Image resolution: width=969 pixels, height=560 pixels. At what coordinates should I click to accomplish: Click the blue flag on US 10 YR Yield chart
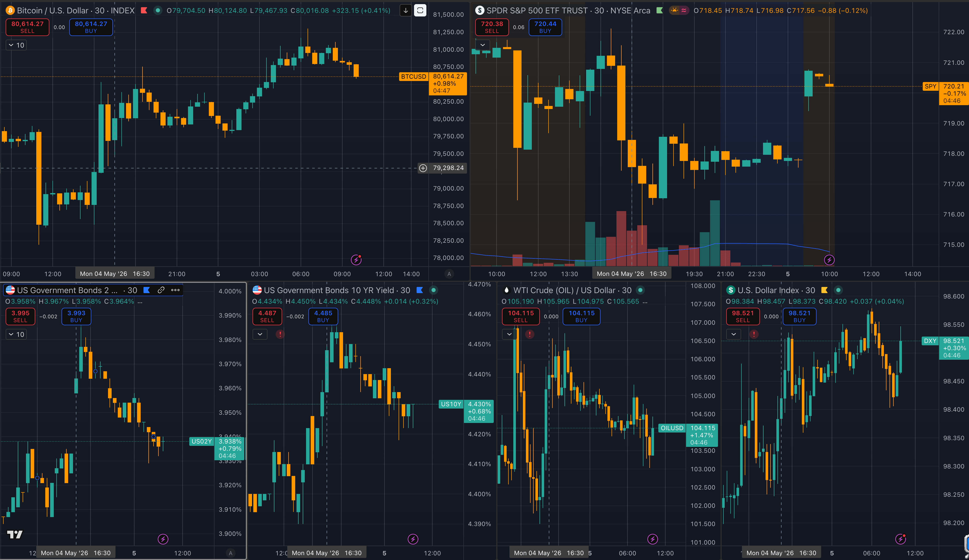click(x=419, y=290)
